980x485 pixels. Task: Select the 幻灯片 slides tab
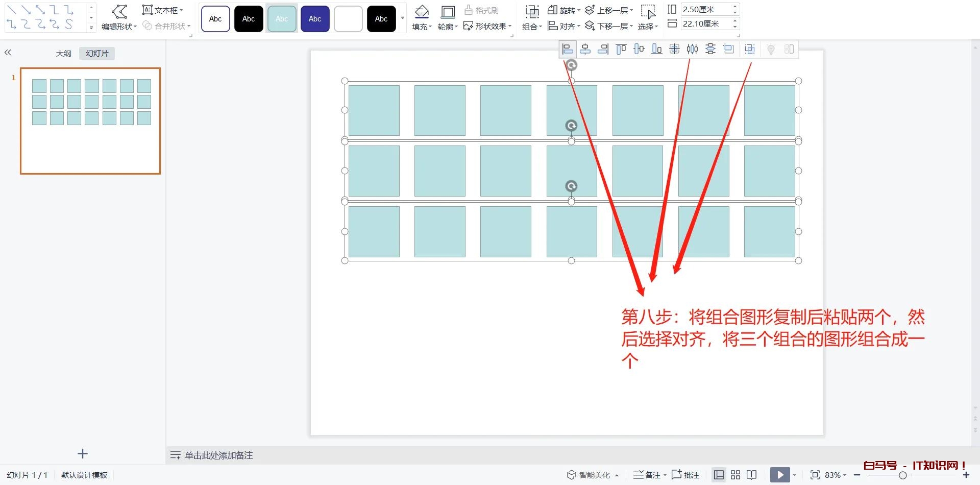tap(97, 54)
